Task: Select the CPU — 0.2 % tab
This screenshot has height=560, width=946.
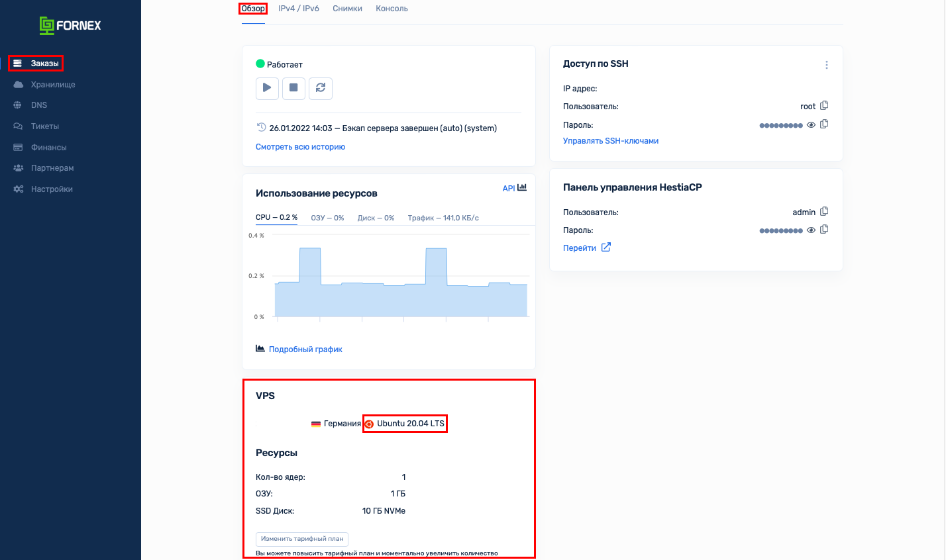Action: pyautogui.click(x=276, y=217)
